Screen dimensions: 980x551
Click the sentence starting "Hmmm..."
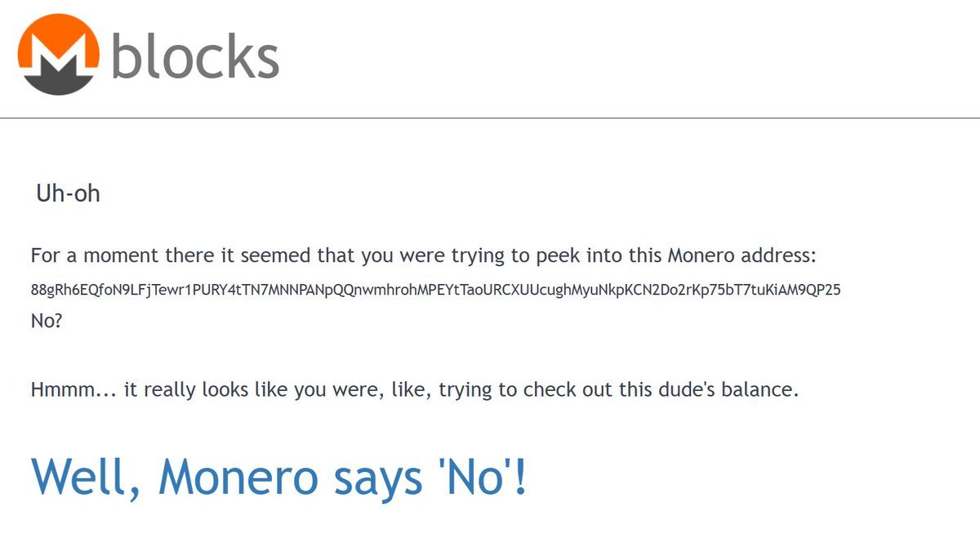pyautogui.click(x=414, y=389)
